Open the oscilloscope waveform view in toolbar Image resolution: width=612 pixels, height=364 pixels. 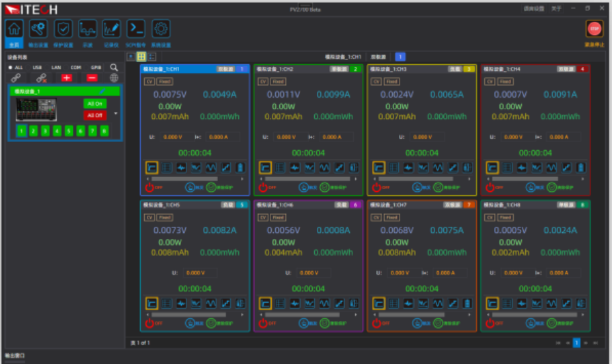pos(87,29)
